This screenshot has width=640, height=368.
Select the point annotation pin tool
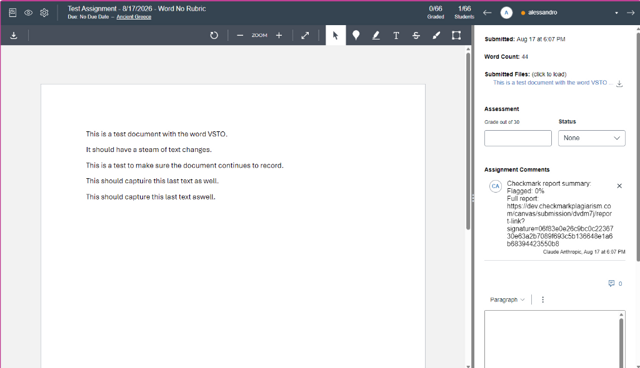click(356, 35)
